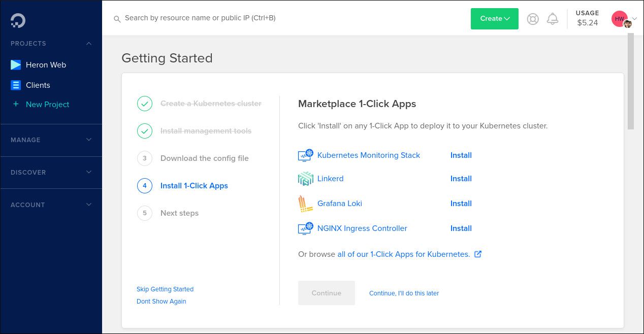Open notifications via the bell icon
This screenshot has height=334, width=644.
[553, 19]
